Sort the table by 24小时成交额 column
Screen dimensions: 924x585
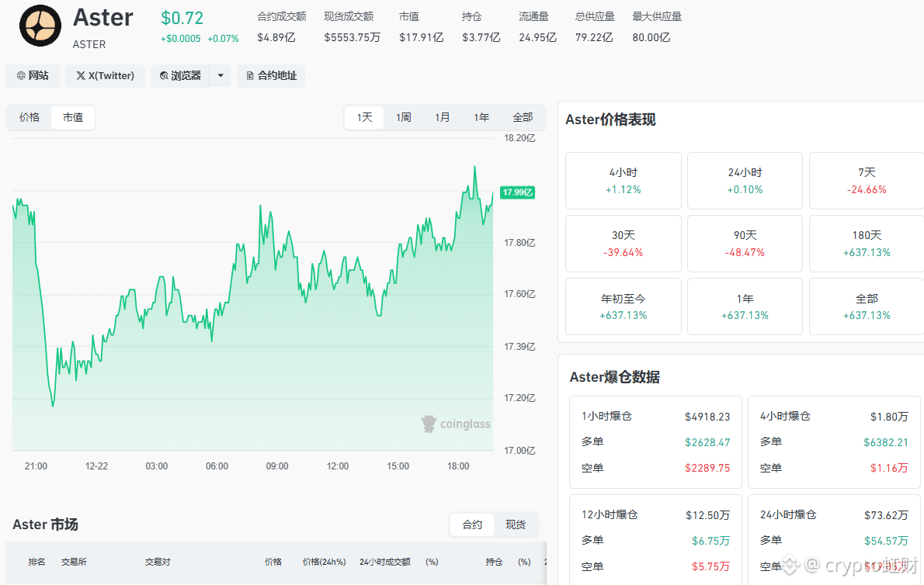(385, 562)
